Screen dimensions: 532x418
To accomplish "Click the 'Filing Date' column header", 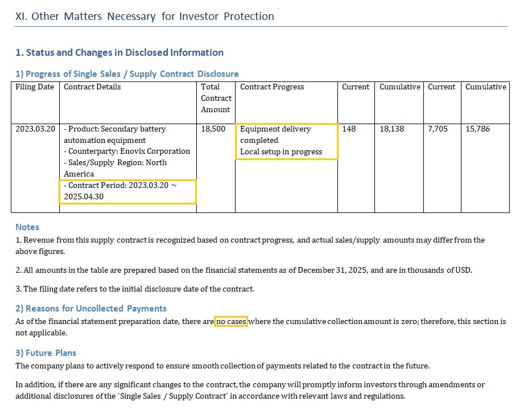I will [x=35, y=87].
